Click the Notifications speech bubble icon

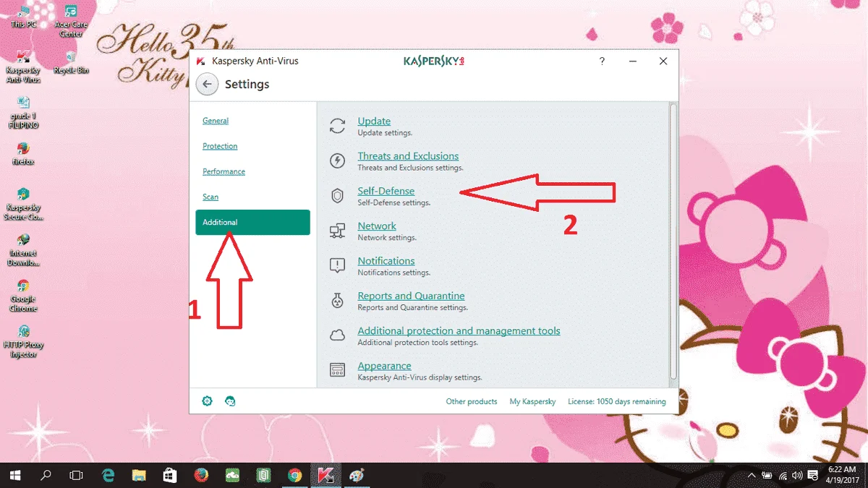(x=337, y=265)
